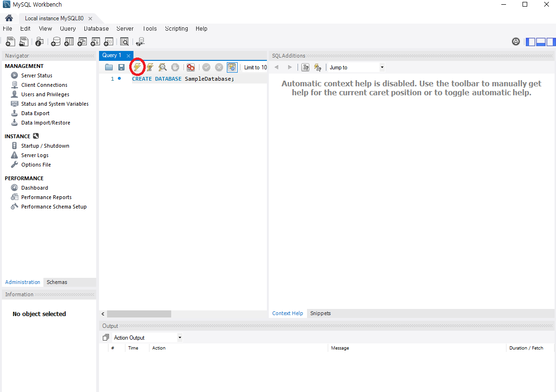Run EXPLAIN on statement (magnifier lightning icon)
The image size is (556, 392).
coord(162,67)
